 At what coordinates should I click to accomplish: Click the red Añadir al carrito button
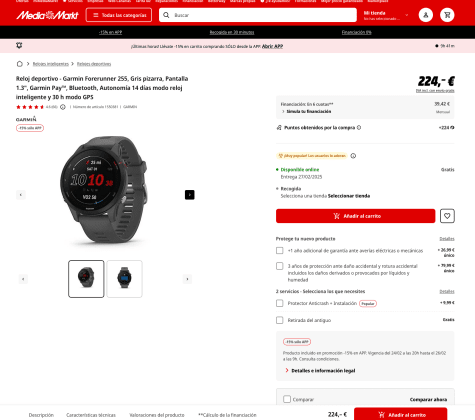356,216
